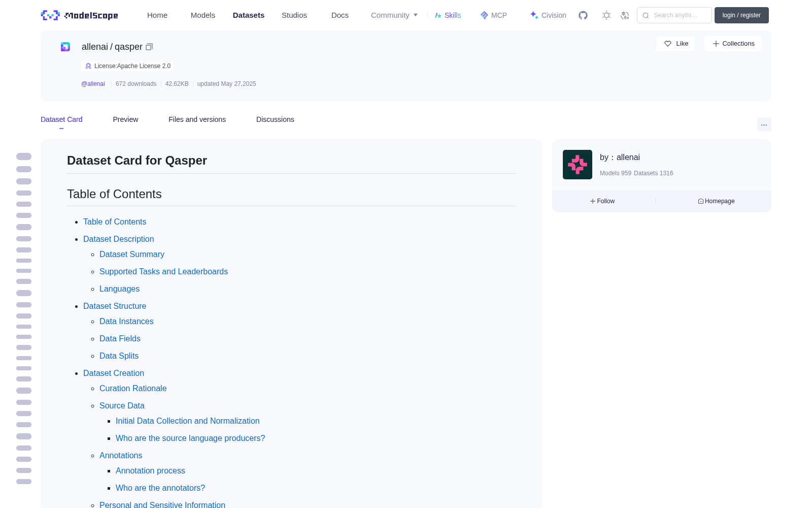Toggle the light/dark theme sun icon
This screenshot has height=508, width=812.
tap(606, 15)
